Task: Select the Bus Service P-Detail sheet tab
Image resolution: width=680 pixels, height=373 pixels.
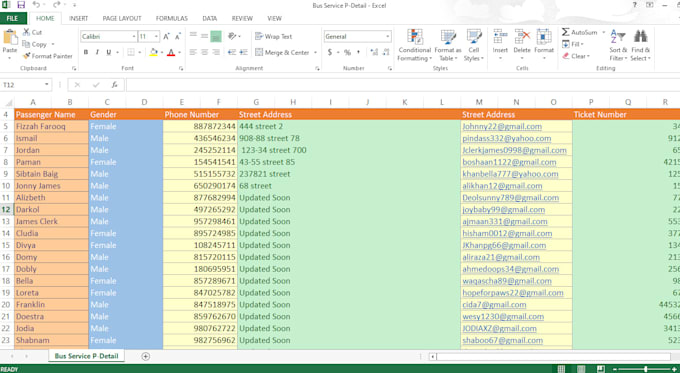Action: point(86,356)
